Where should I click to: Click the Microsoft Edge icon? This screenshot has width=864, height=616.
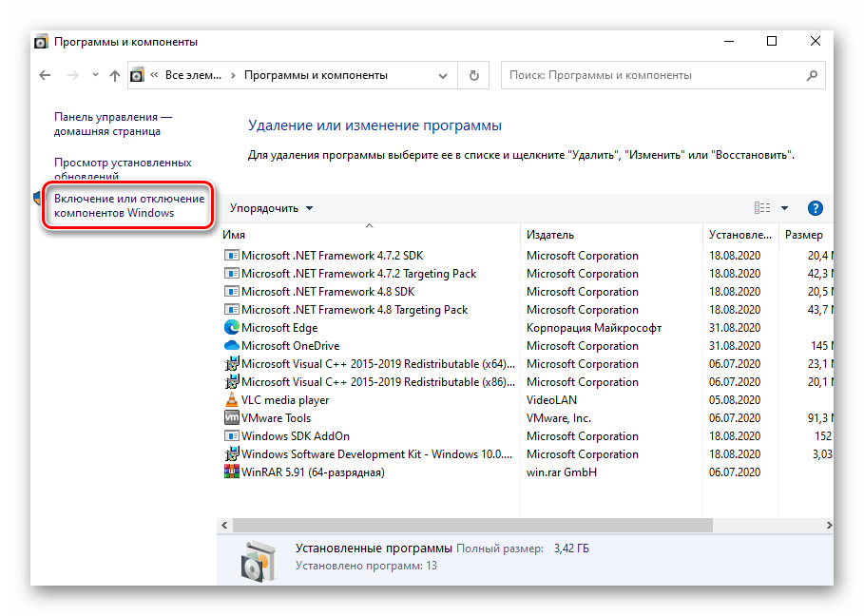pyautogui.click(x=231, y=327)
